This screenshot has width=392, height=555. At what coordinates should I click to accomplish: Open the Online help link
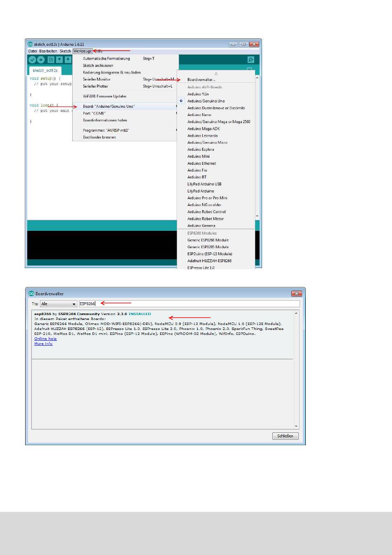pyautogui.click(x=45, y=339)
